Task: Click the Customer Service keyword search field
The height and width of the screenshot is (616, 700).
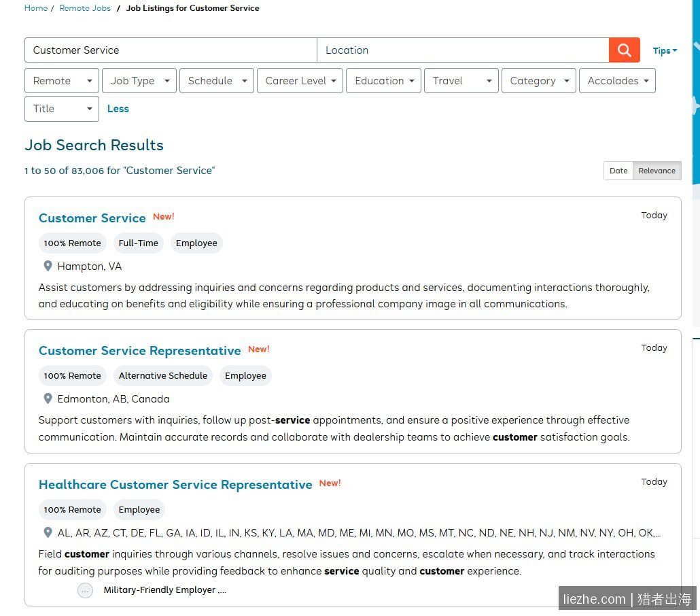Action: click(171, 50)
